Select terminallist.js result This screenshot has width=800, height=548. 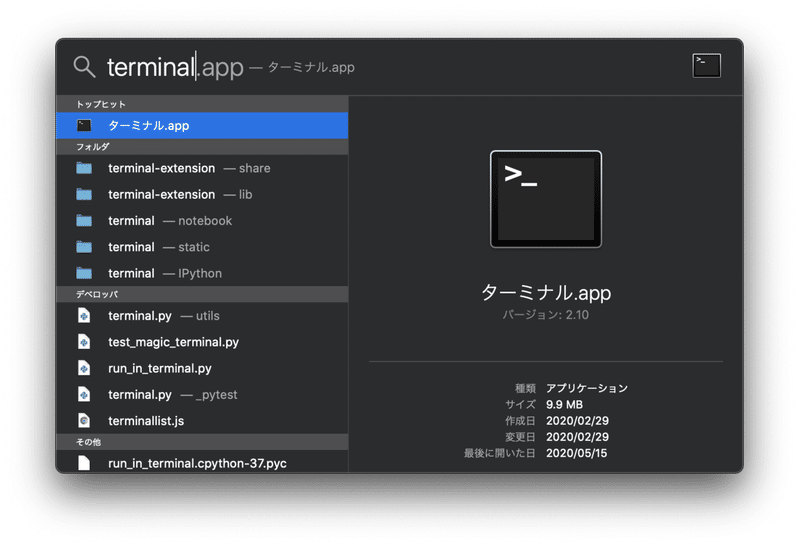tap(202, 421)
